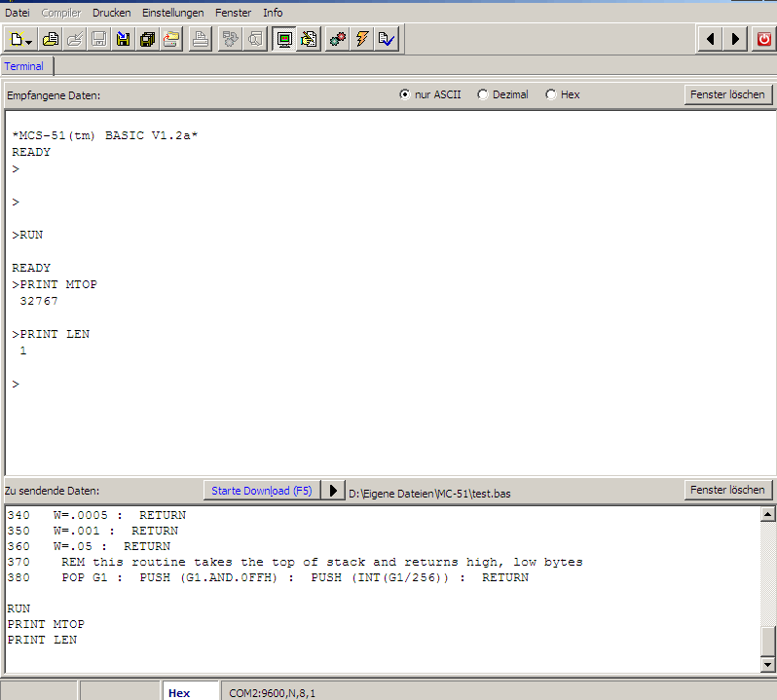Viewport: 777px width, 700px height.
Task: Click the line 370 REM comment text
Action: [322, 562]
